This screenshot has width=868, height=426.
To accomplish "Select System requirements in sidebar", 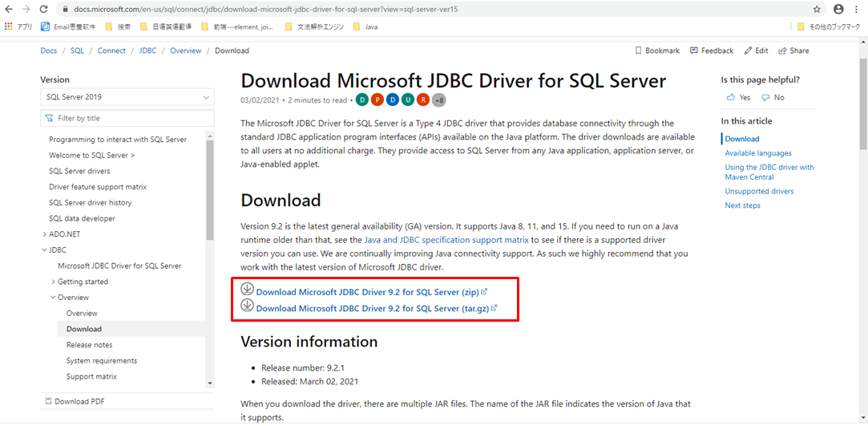I will 102,361.
